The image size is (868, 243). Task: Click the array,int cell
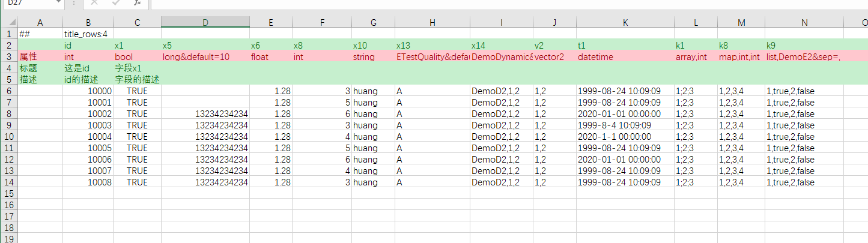(x=695, y=57)
